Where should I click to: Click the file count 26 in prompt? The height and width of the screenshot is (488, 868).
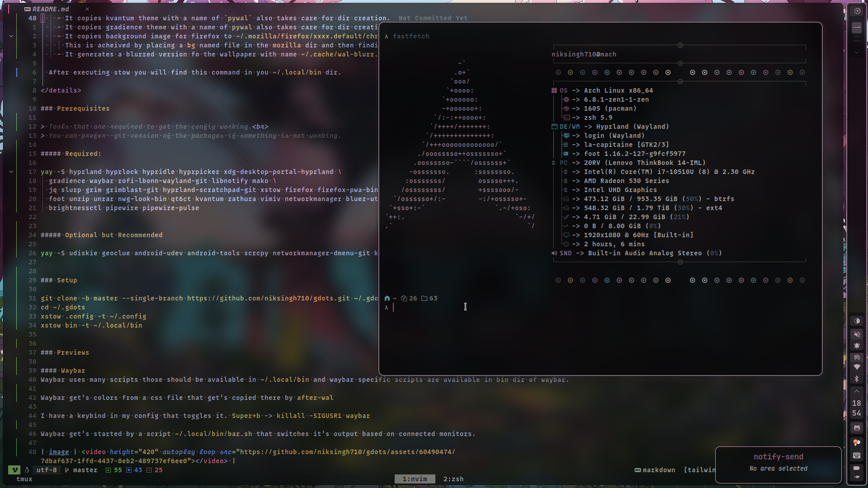(x=409, y=298)
